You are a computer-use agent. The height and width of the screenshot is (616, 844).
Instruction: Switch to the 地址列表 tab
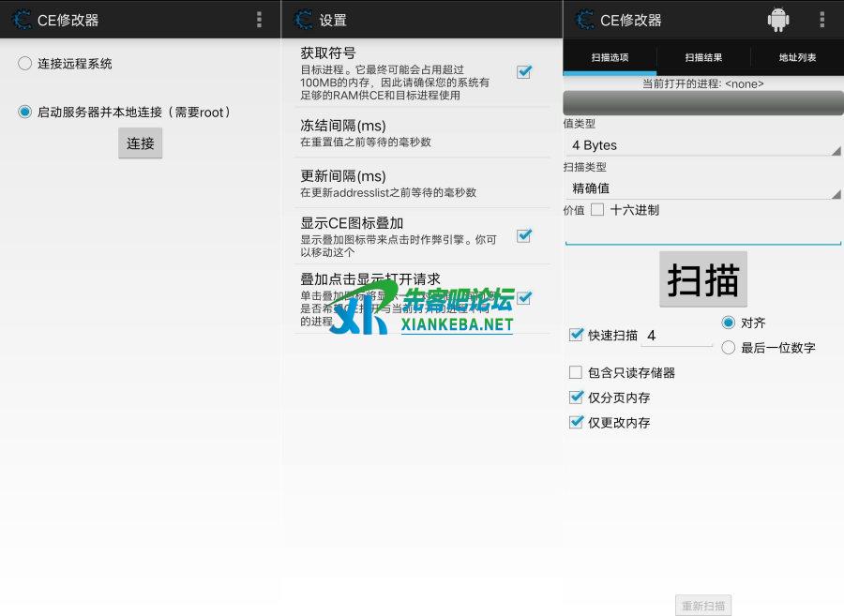pos(796,57)
